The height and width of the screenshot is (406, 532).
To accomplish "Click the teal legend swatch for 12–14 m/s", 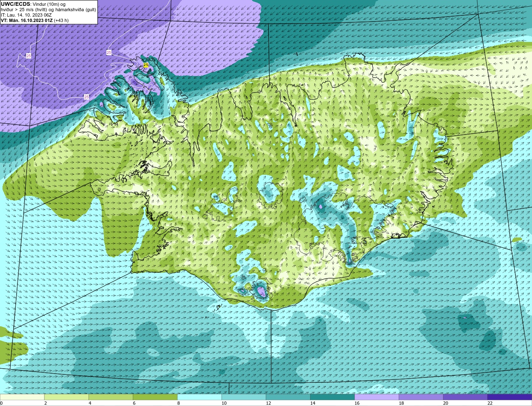I will point(288,397).
